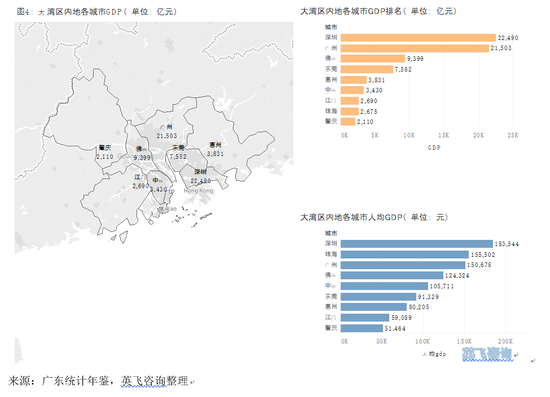Click the per-capita value 183,544

pyautogui.click(x=507, y=244)
